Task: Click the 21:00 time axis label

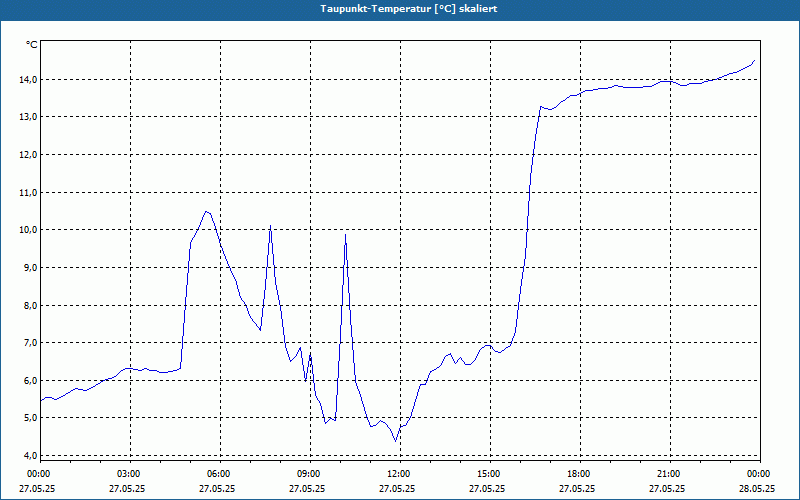Action: point(670,474)
